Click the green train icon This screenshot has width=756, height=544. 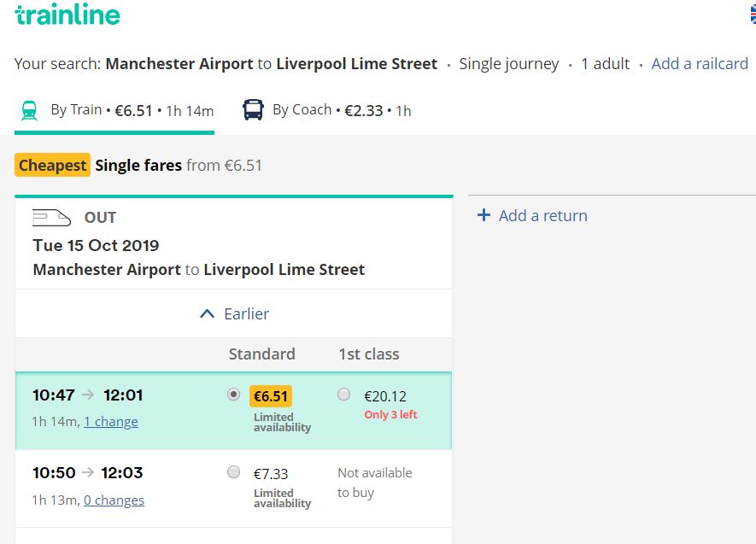tap(29, 110)
